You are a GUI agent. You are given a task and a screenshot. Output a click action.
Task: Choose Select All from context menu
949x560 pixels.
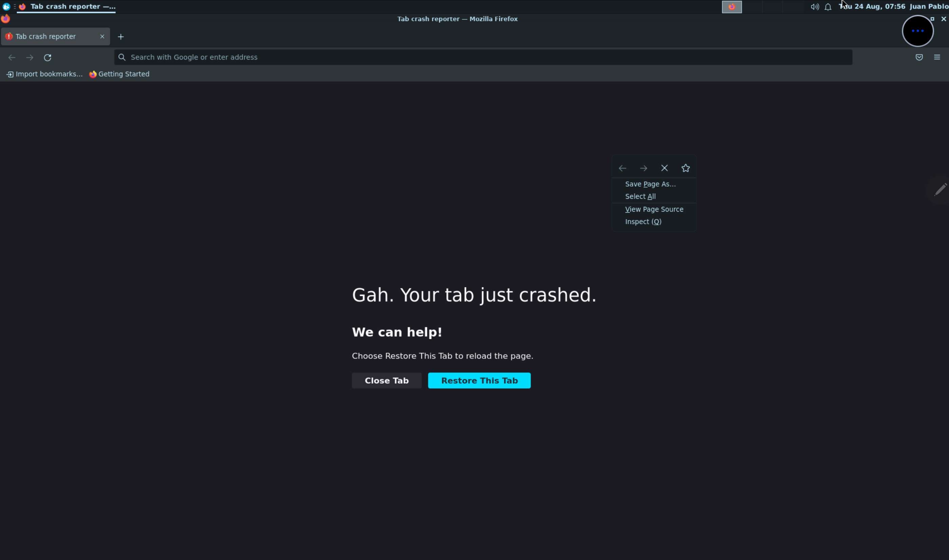pyautogui.click(x=640, y=197)
